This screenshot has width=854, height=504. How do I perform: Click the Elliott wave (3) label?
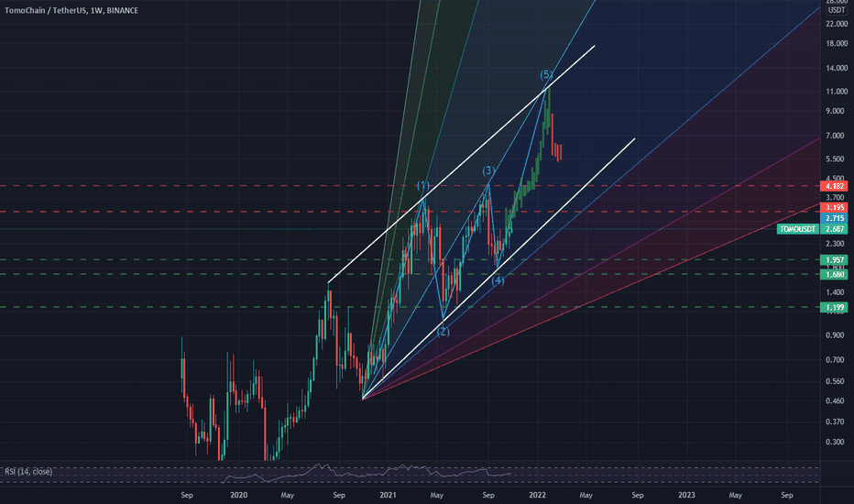pyautogui.click(x=488, y=171)
